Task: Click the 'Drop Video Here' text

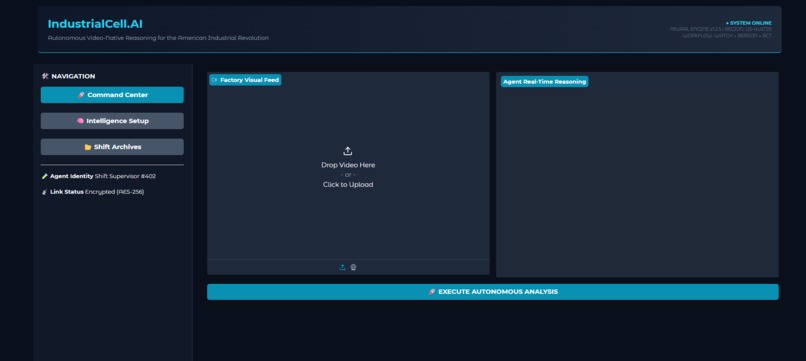Action: 348,165
